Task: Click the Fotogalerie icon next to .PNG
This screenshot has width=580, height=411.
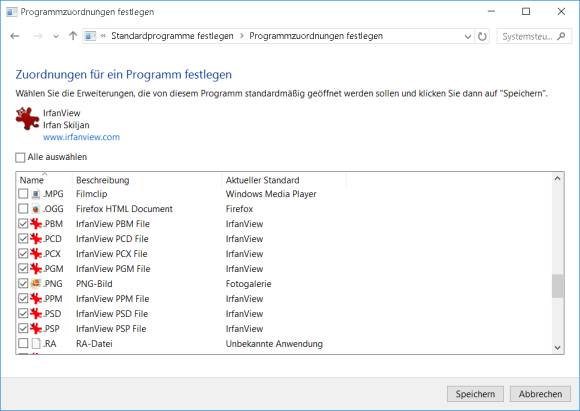Action: click(36, 283)
